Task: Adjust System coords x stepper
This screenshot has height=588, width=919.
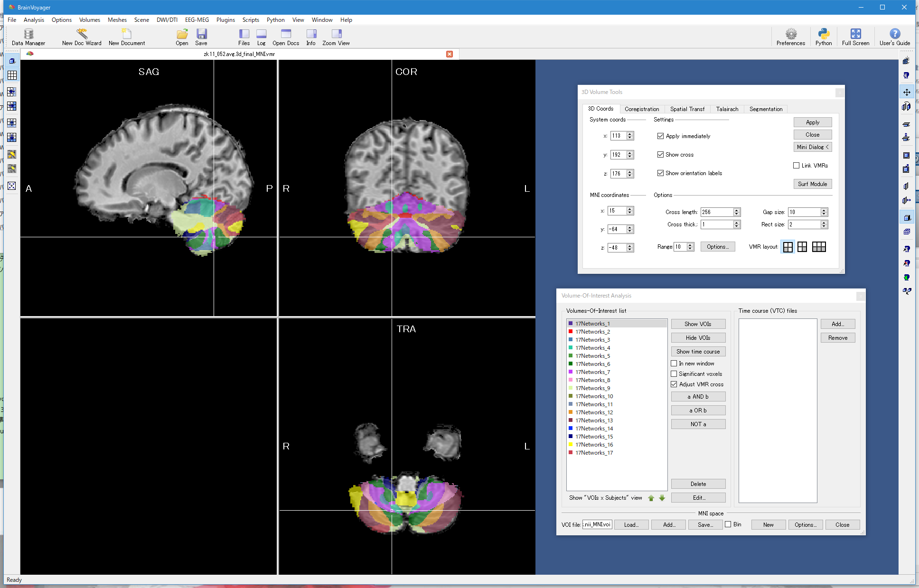Action: point(630,136)
